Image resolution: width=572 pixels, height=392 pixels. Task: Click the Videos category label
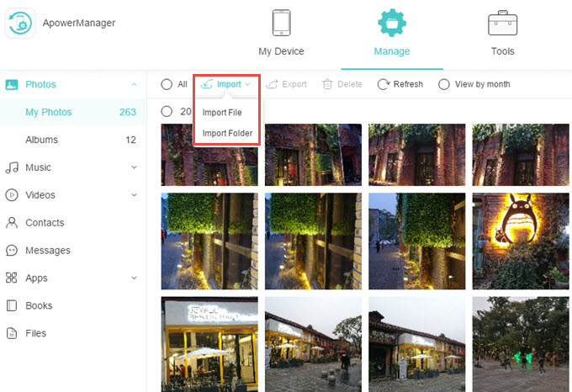click(x=40, y=195)
